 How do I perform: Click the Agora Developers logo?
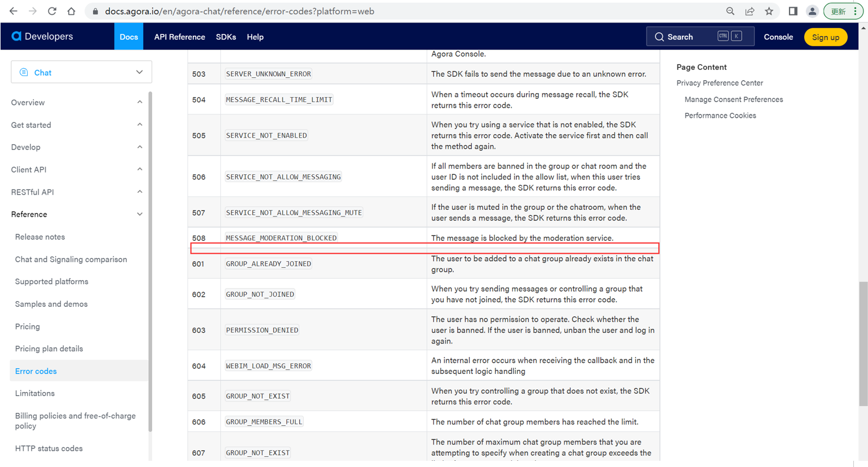[42, 36]
